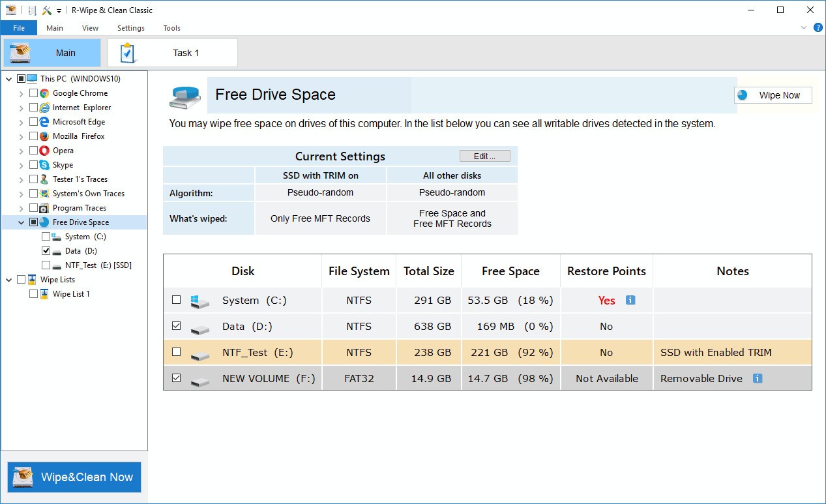Click the Edit... button in Current Settings

484,156
